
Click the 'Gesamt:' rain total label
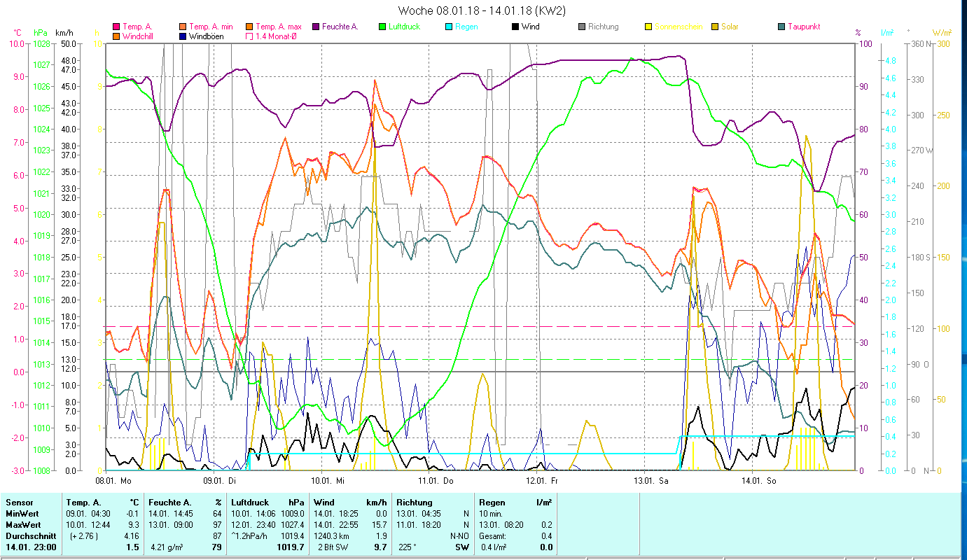tap(493, 536)
